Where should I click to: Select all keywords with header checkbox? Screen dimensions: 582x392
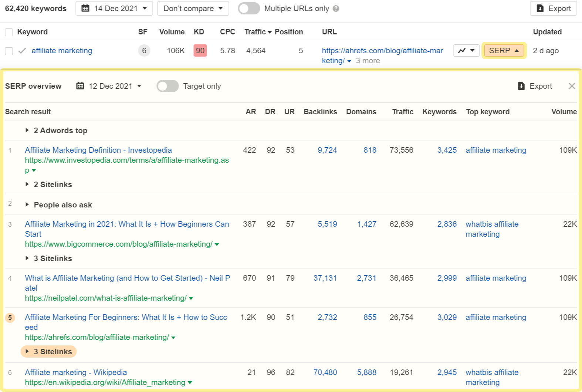pyautogui.click(x=9, y=32)
